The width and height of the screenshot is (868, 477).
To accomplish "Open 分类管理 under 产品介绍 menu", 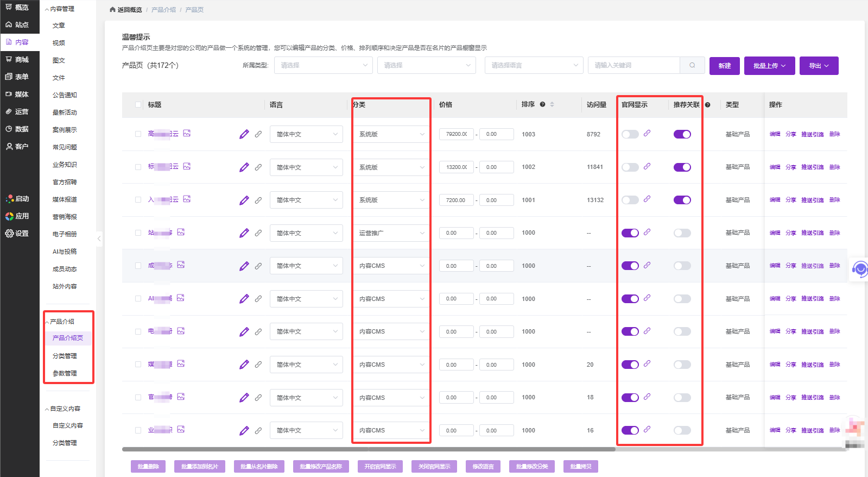I will click(65, 356).
